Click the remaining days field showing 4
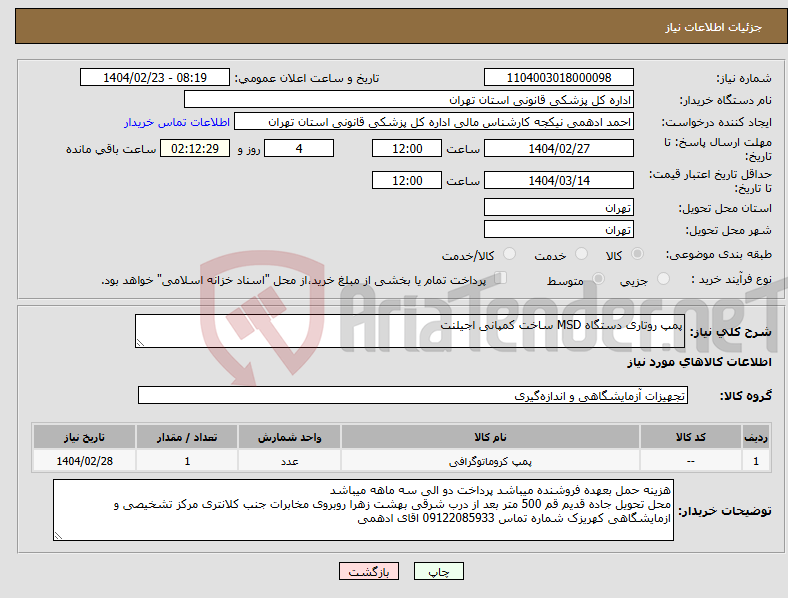 point(299,148)
